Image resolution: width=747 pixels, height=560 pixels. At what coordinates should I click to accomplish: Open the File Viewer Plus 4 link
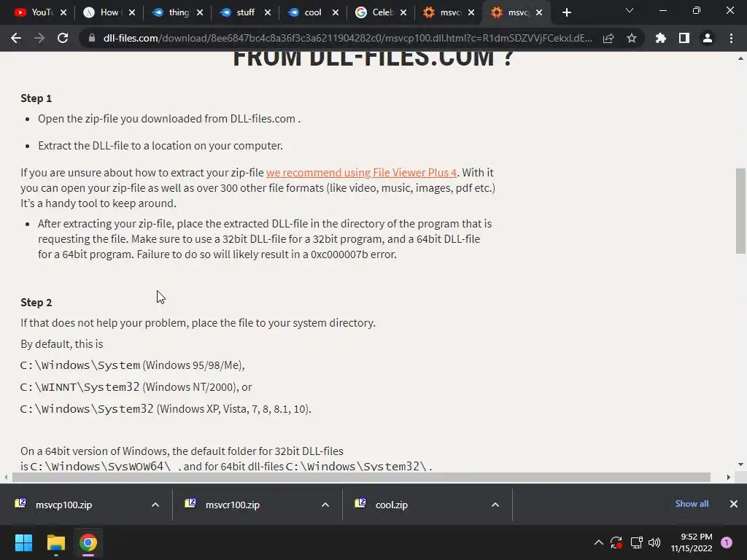361,172
